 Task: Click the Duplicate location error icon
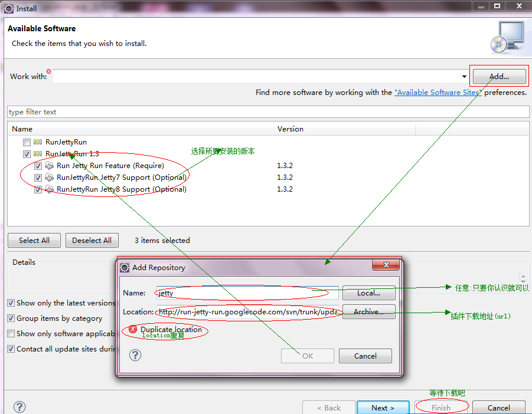click(133, 329)
